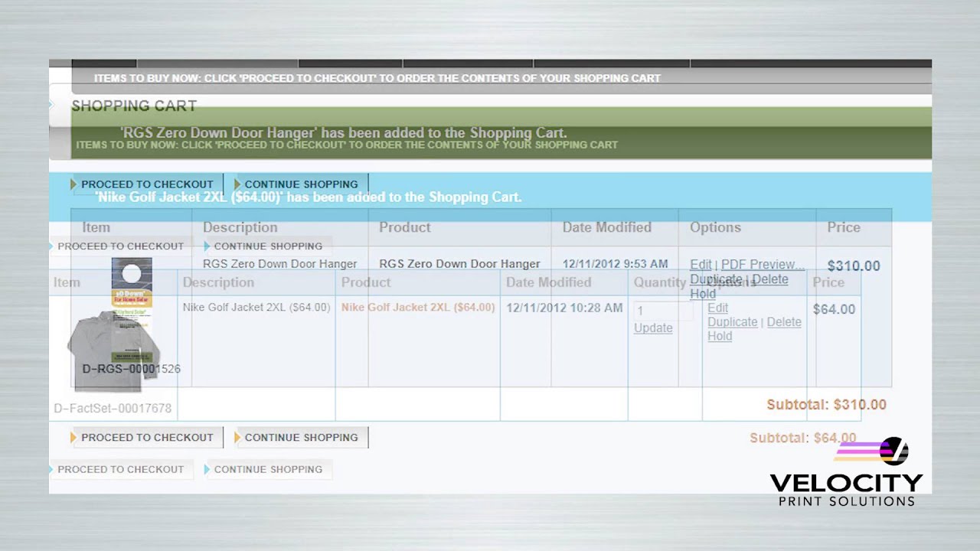
Task: Click the Subtotal: $64.00 text
Action: (802, 438)
